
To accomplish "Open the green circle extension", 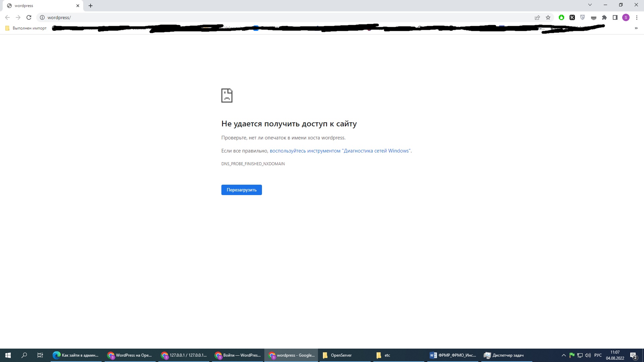I will (561, 17).
